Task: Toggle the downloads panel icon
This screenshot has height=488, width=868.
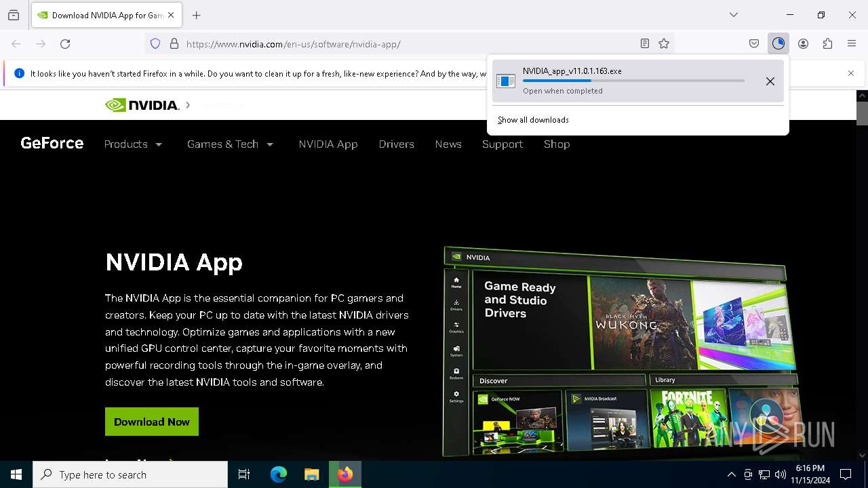Action: (778, 44)
